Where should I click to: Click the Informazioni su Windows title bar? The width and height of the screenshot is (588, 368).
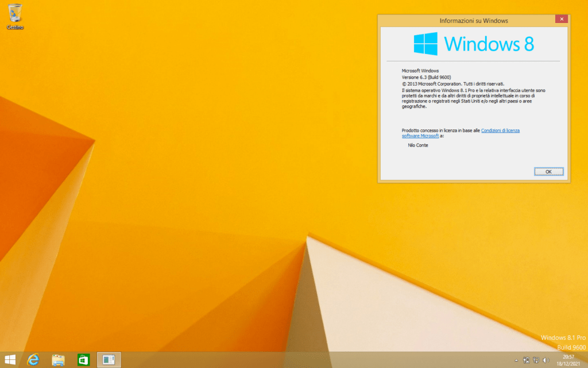[x=473, y=21]
